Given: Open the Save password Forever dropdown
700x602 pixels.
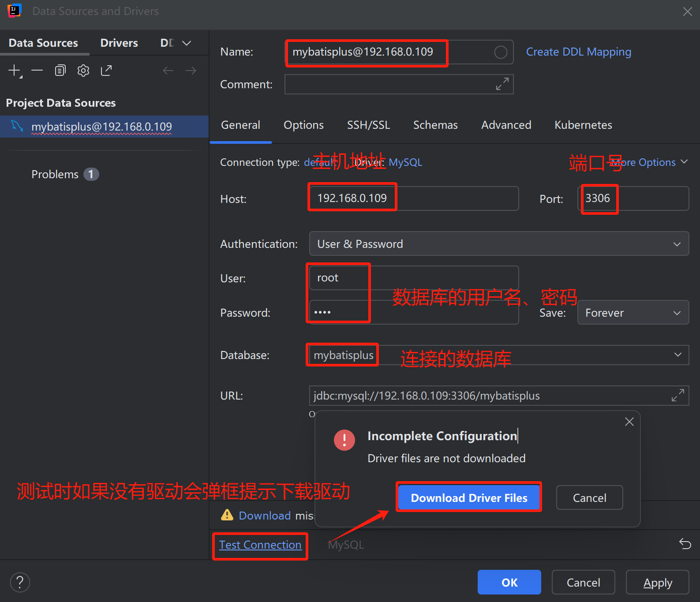Looking at the screenshot, I should tap(633, 312).
